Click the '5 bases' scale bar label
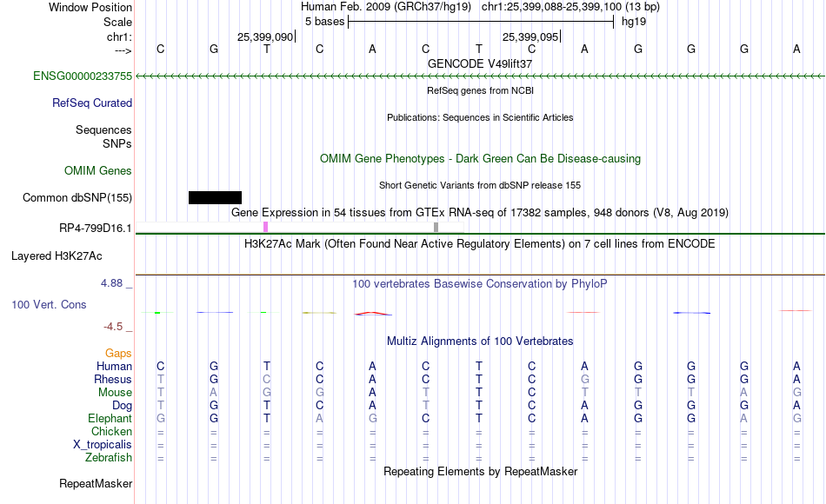The image size is (826, 504). point(324,22)
